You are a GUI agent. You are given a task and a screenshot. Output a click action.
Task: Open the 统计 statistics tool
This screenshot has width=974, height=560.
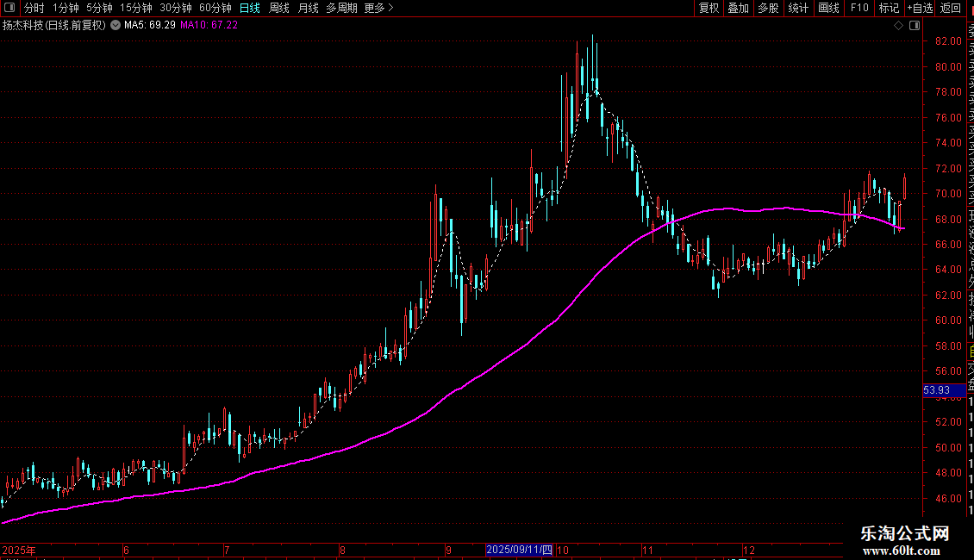(798, 8)
